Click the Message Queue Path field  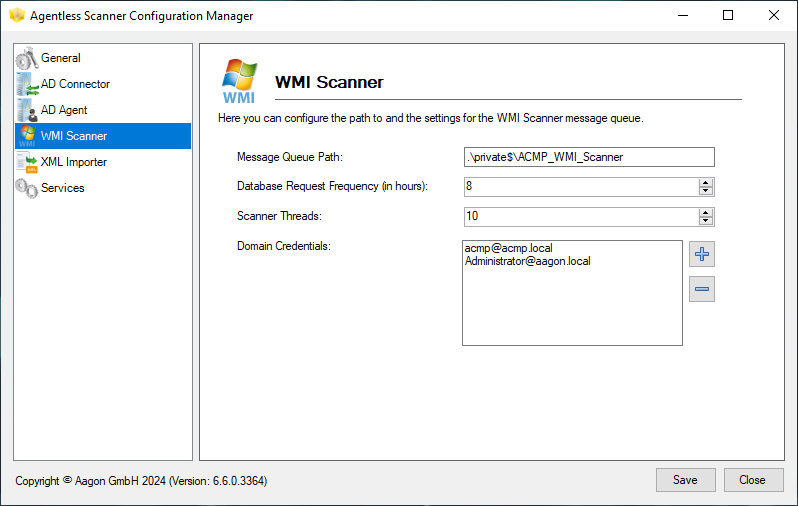tap(589, 157)
